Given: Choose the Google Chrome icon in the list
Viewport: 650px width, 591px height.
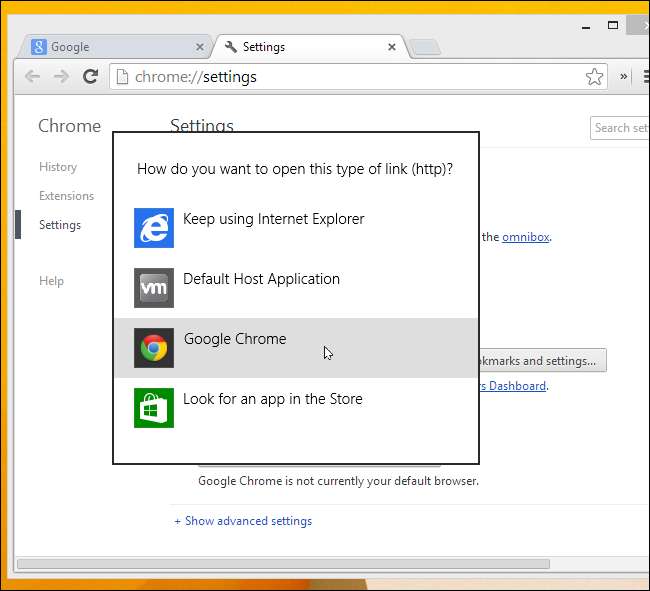Looking at the screenshot, I should [154, 348].
